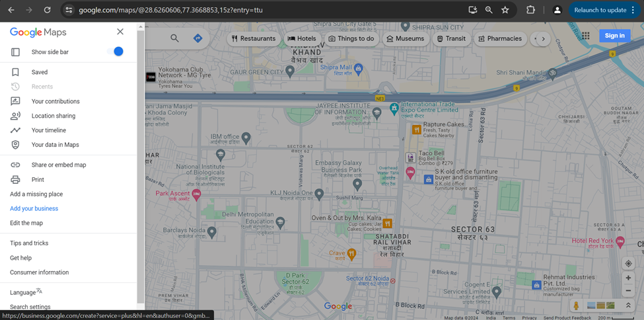Click the browser back arrow
Image resolution: width=644 pixels, height=320 pixels.
point(11,10)
